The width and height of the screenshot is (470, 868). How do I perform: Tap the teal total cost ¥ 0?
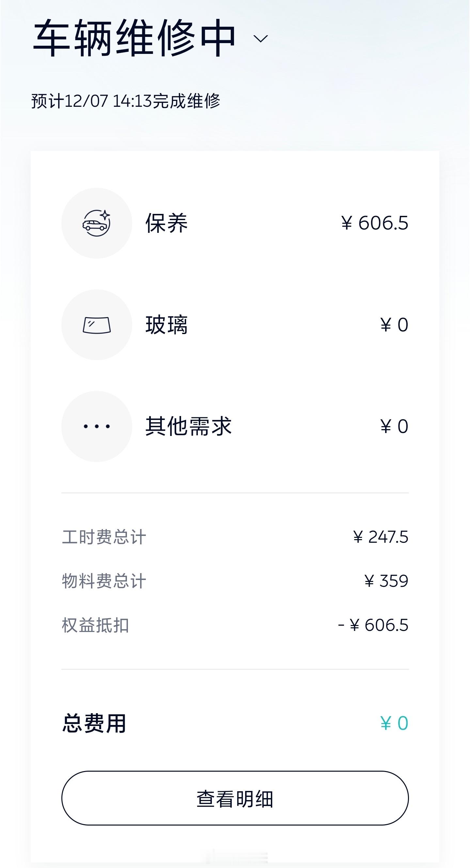pyautogui.click(x=394, y=723)
